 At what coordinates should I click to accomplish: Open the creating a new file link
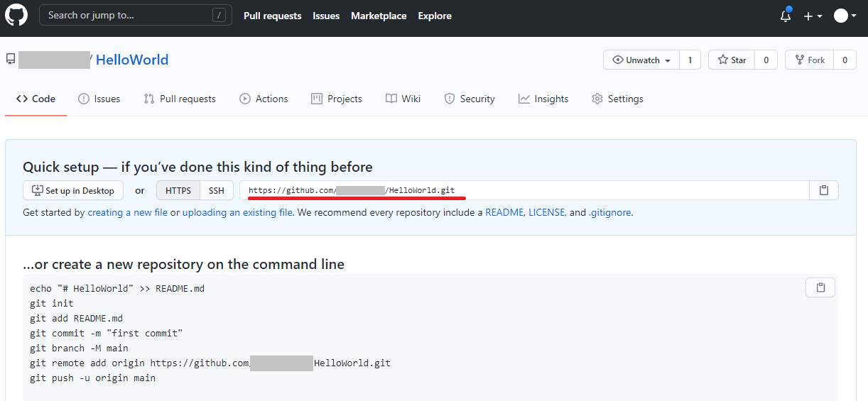(128, 212)
